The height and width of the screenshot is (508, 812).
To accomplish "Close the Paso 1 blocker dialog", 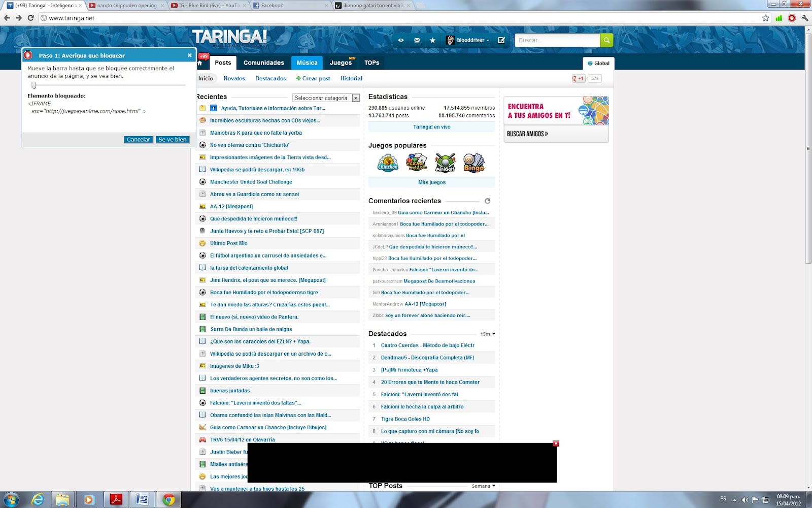I will click(190, 55).
